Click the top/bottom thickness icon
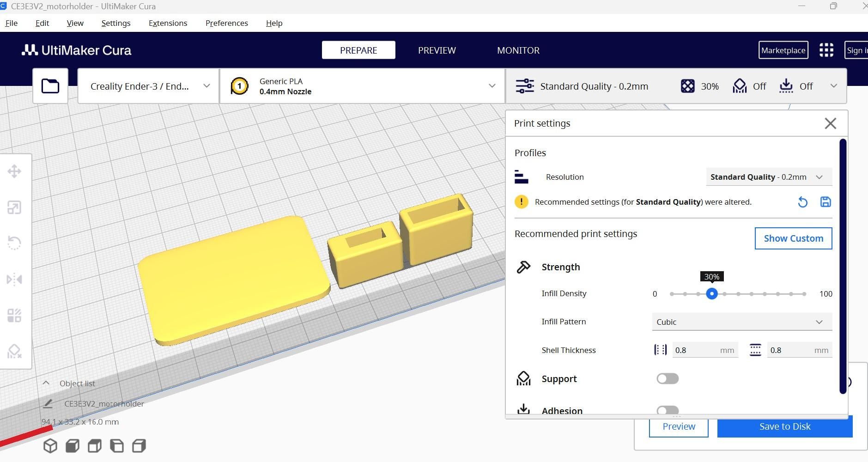 tap(755, 350)
